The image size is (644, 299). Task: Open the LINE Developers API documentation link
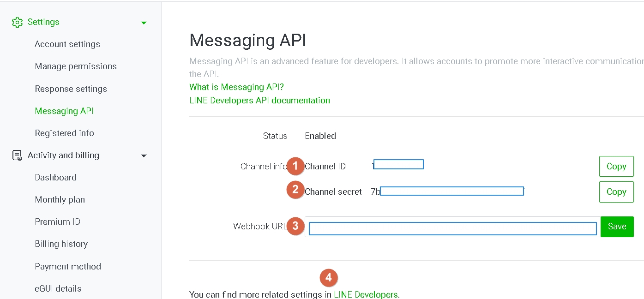point(259,101)
